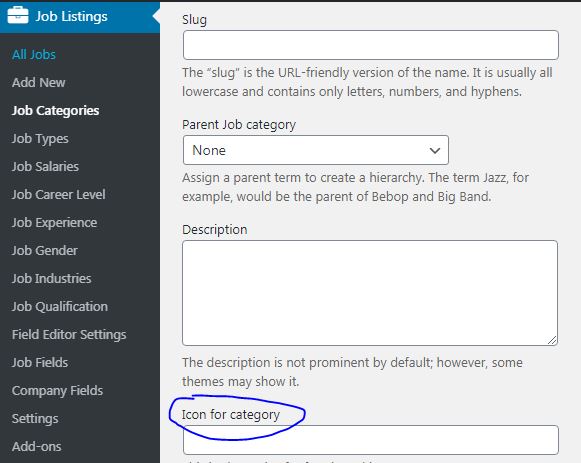Click the Job Listings briefcase icon

point(18,16)
